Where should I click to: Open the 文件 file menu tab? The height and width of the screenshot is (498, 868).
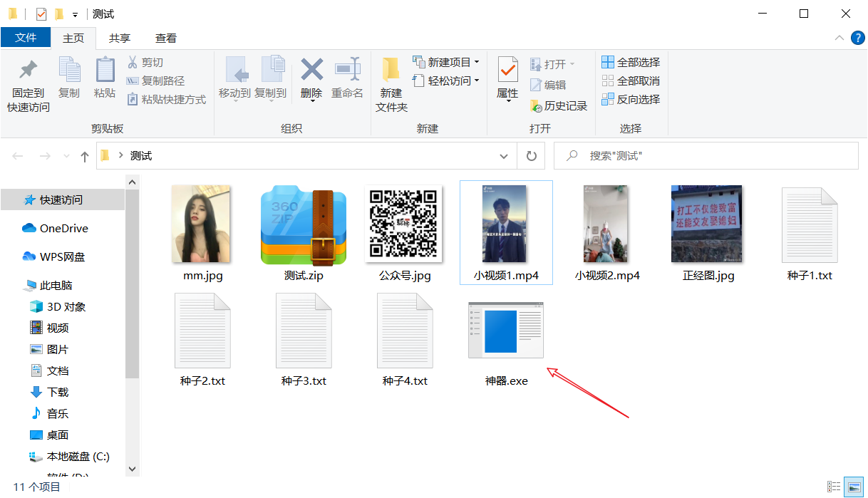(26, 38)
